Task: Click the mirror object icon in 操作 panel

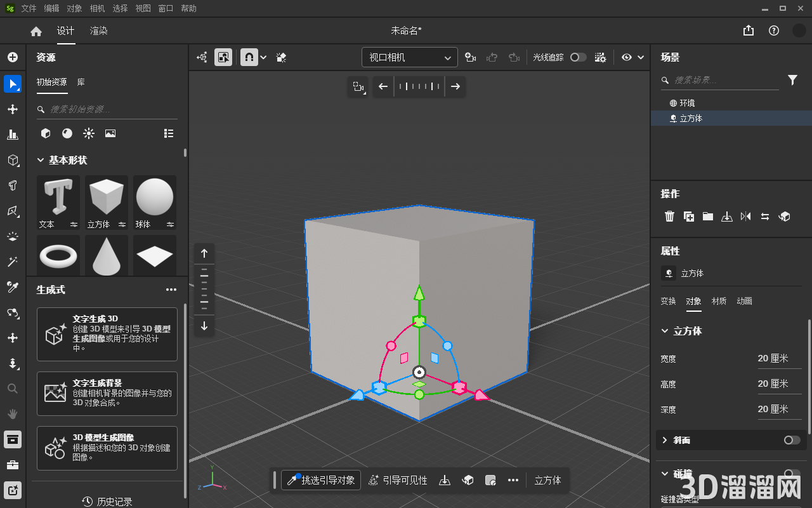Action: point(746,216)
